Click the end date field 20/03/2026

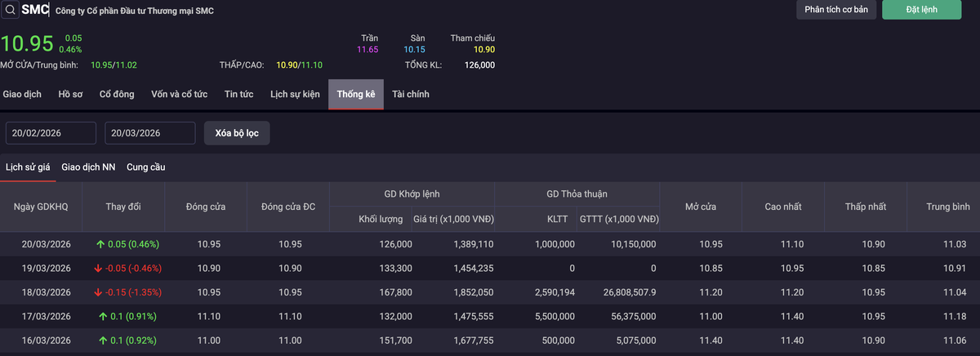point(149,133)
